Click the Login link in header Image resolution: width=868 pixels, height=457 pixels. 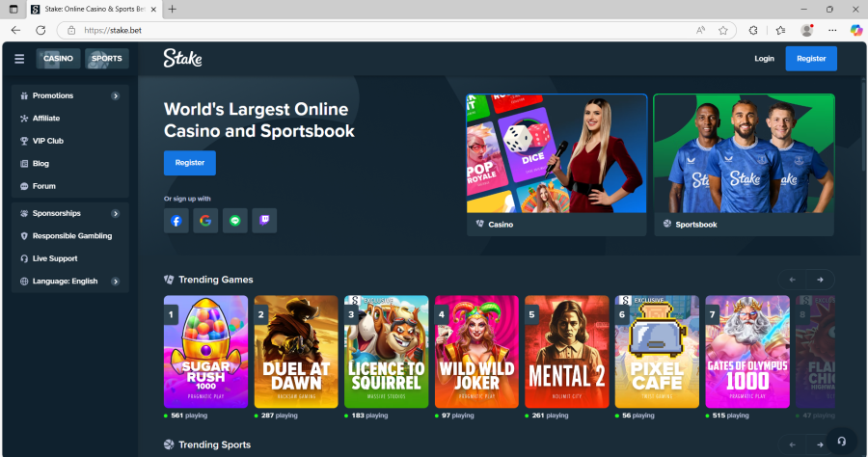tap(764, 59)
